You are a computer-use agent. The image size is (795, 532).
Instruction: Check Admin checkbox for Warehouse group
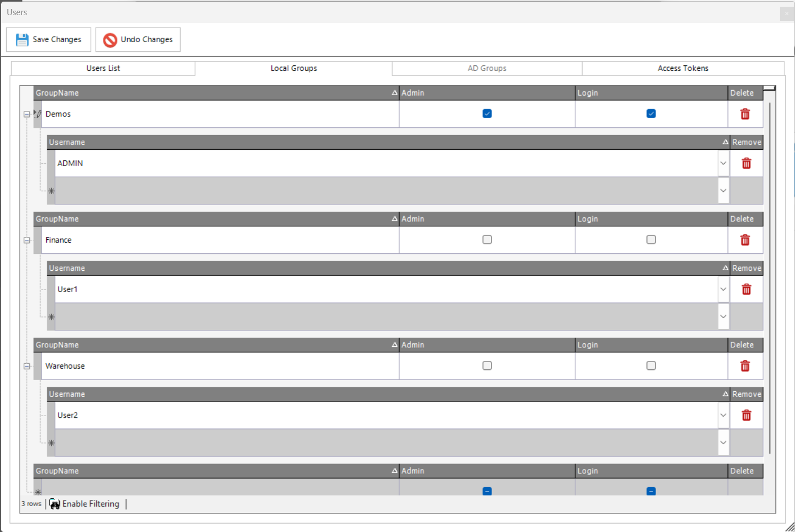[487, 366]
